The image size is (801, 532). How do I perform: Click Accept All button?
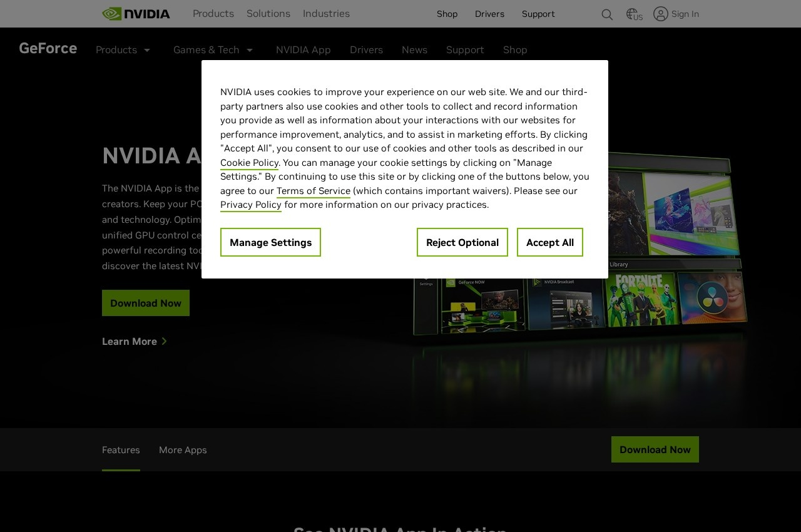coord(550,242)
